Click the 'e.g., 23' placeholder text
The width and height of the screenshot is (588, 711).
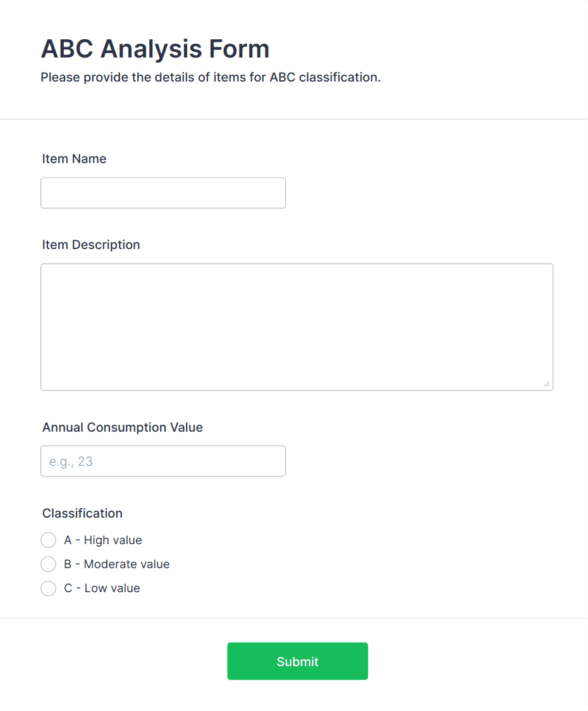click(x=71, y=461)
